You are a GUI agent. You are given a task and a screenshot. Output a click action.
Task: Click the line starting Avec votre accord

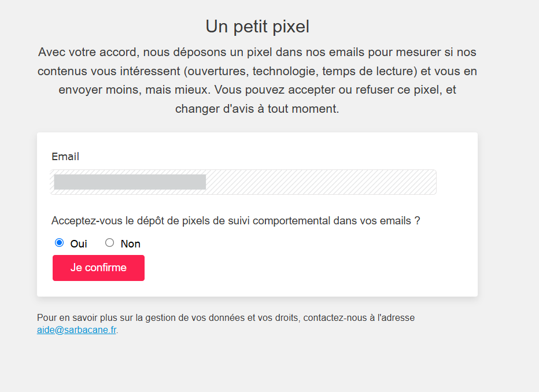coord(257,52)
